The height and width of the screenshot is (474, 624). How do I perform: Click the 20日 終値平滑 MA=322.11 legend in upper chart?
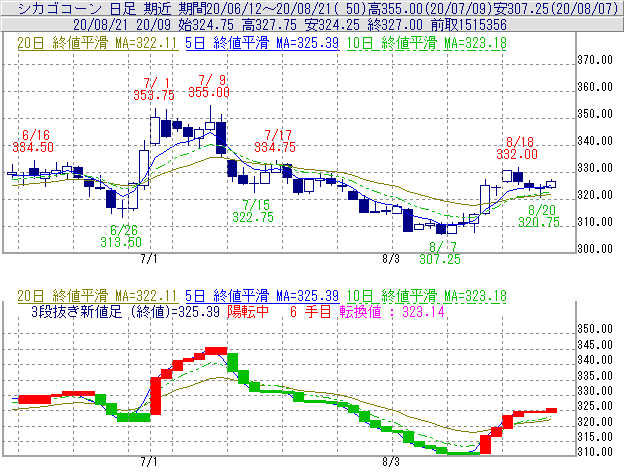[x=97, y=43]
